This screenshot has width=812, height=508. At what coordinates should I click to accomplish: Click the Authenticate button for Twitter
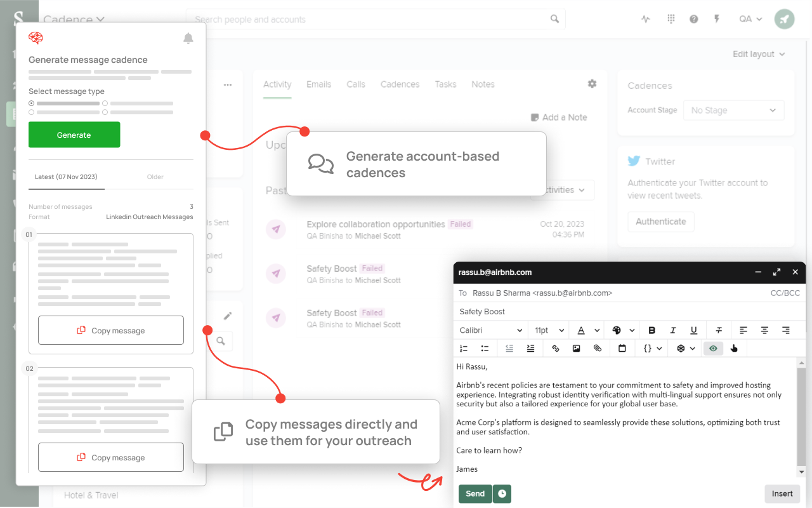coord(661,222)
